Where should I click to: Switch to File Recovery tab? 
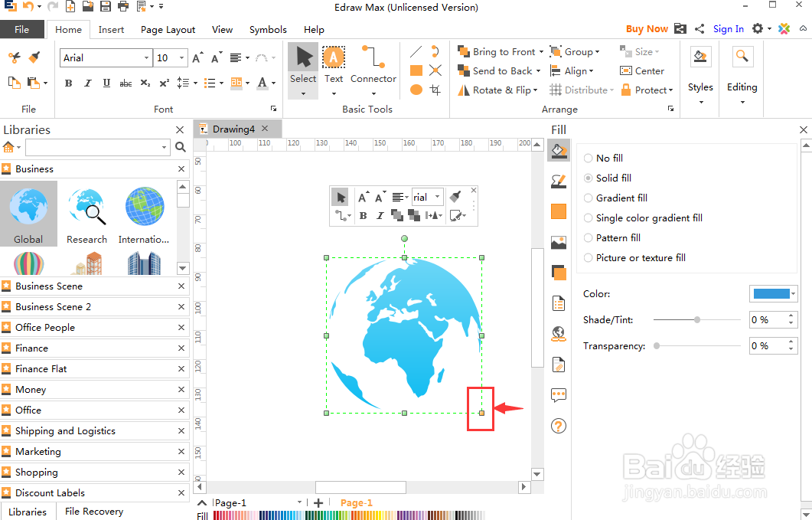click(94, 512)
